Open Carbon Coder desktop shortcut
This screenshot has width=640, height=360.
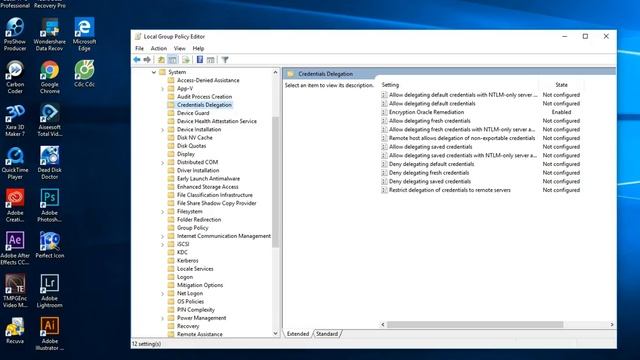coord(15,77)
